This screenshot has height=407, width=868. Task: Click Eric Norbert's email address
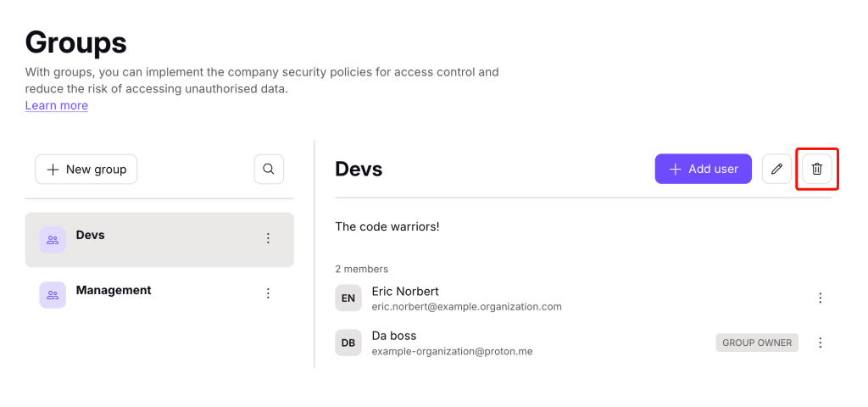point(467,306)
